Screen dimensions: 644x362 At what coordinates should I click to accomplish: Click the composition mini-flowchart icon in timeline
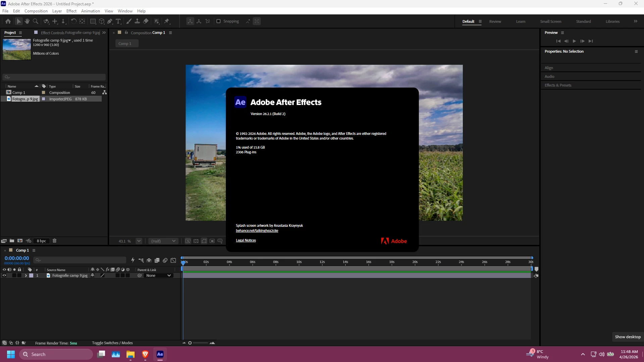click(x=141, y=260)
